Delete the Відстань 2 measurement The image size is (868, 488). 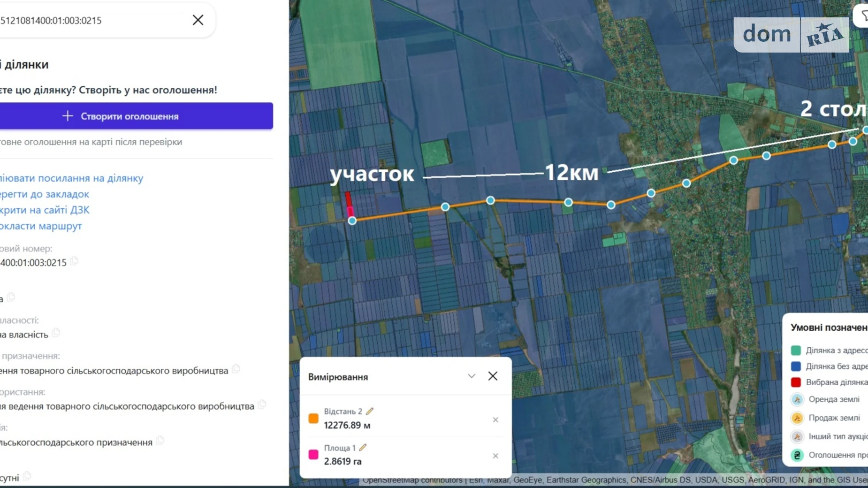coord(495,420)
